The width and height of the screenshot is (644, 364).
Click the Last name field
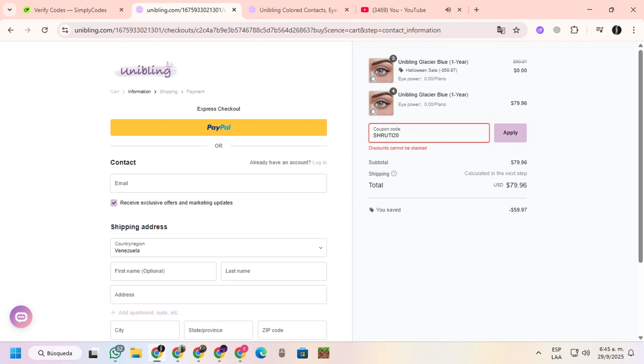pos(273,271)
